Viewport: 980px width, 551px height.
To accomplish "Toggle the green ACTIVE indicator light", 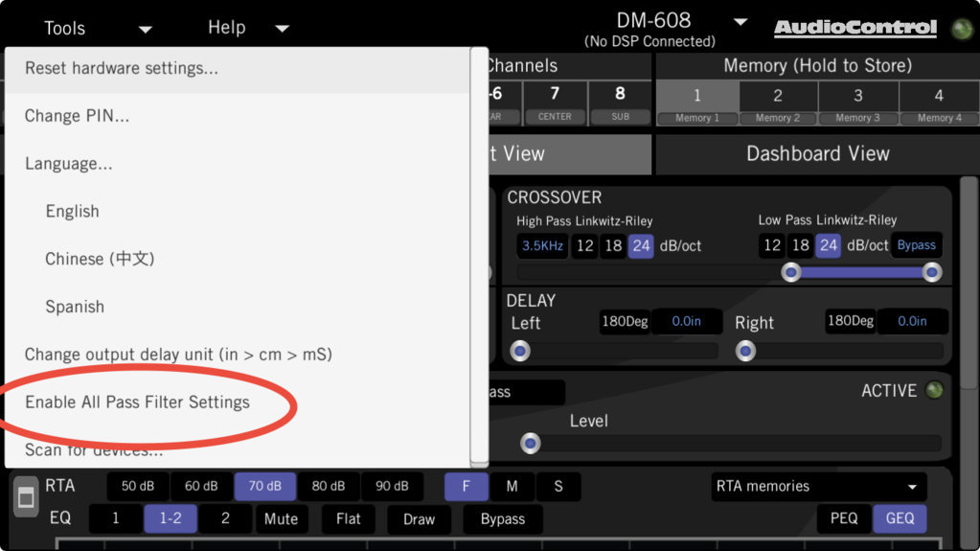I will (x=934, y=390).
